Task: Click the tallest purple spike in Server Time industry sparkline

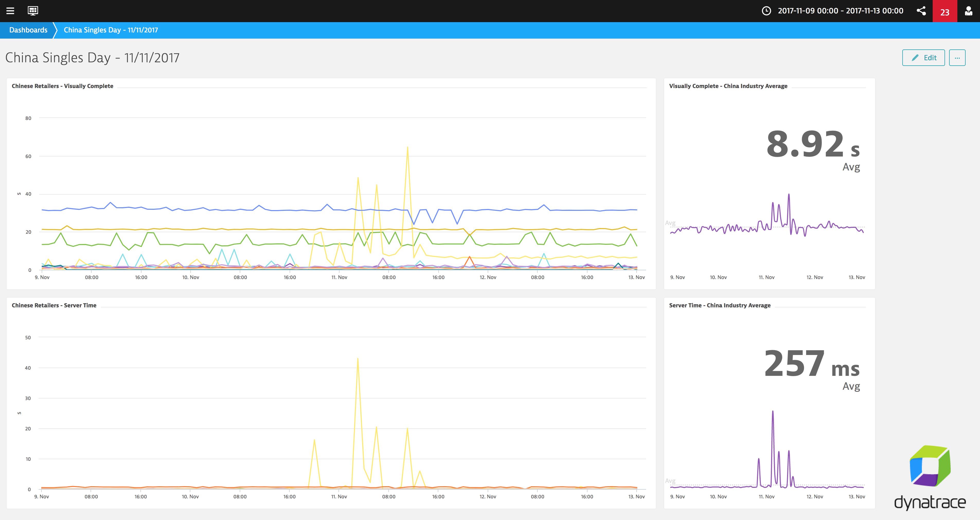Action: pos(773,412)
